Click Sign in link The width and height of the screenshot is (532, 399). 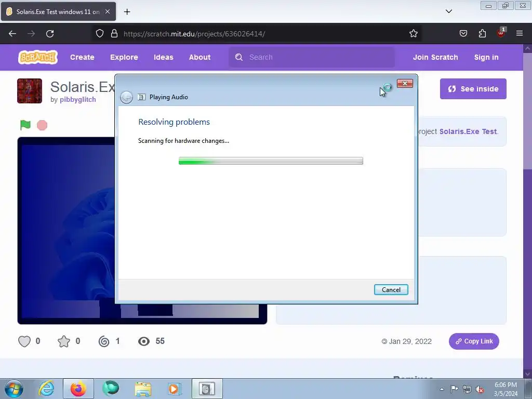pos(486,57)
